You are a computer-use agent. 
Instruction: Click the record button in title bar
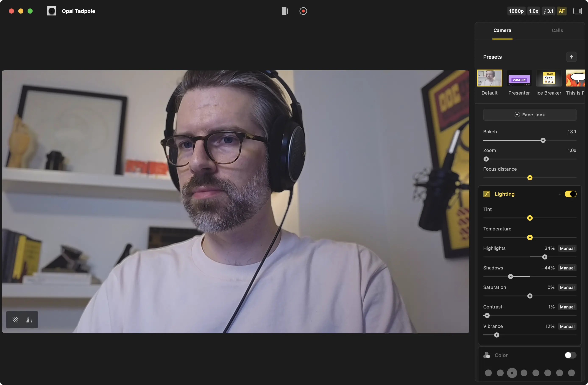click(303, 11)
